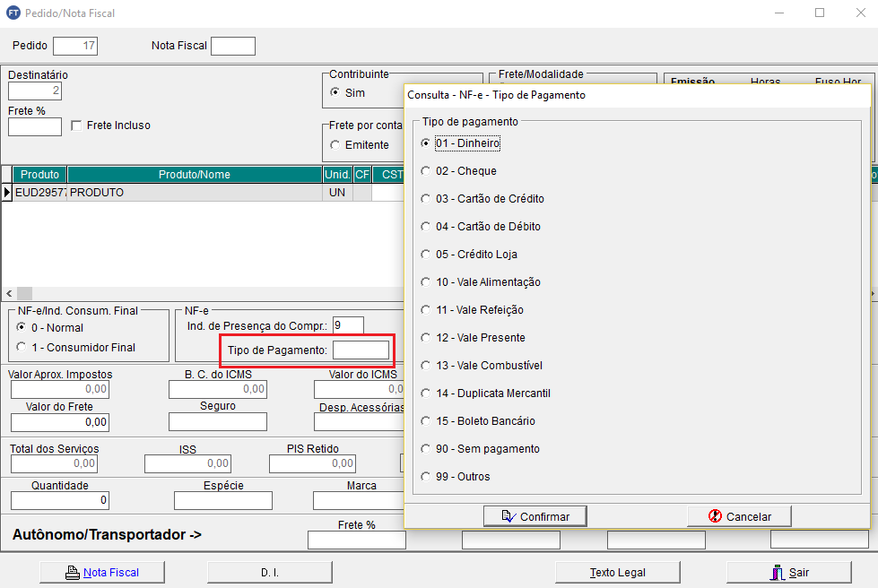Select 12 - Vale Presente option

473,338
